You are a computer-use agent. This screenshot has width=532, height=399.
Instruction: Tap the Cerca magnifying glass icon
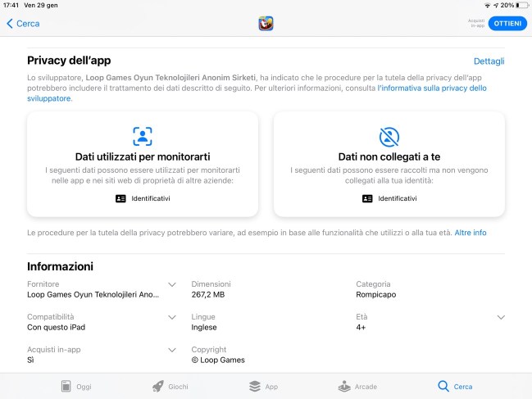[443, 386]
